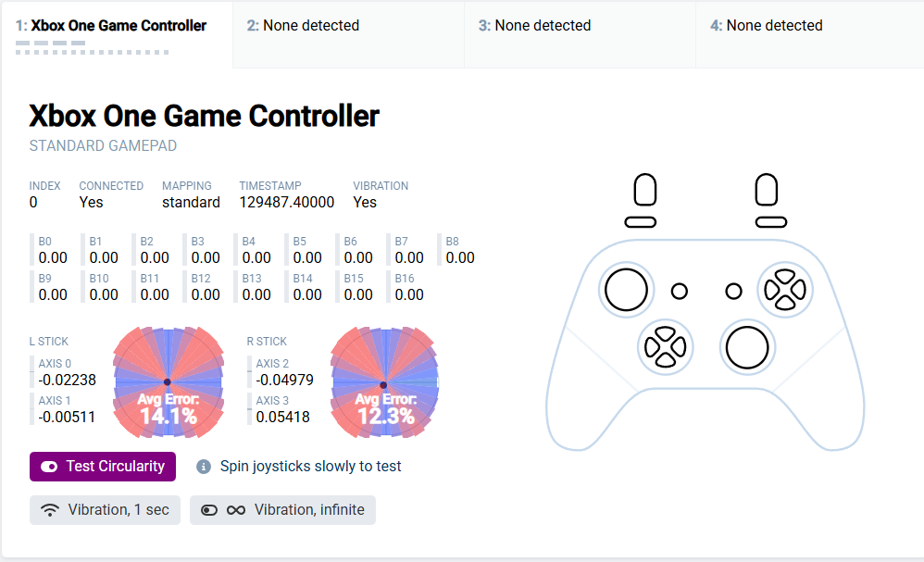The image size is (924, 562).
Task: Click AXIS 2 value -0.04979
Action: (284, 380)
